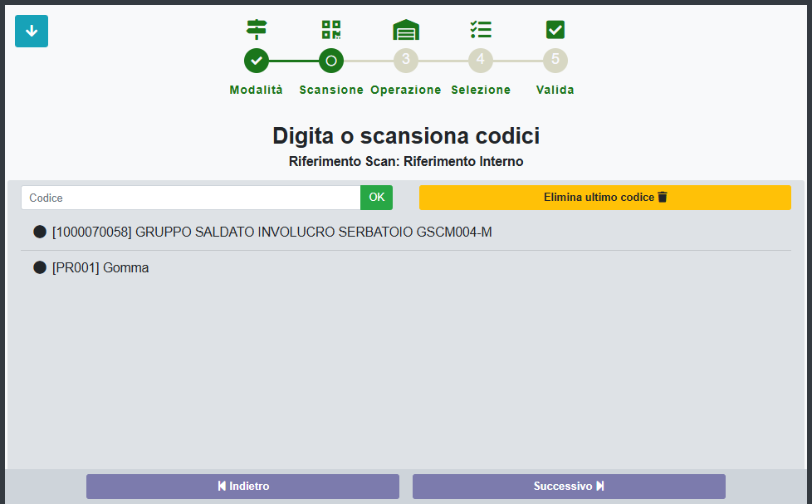Screen dimensions: 812x504
Task: Click the warehouse icon above Operazione
Action: (406, 30)
